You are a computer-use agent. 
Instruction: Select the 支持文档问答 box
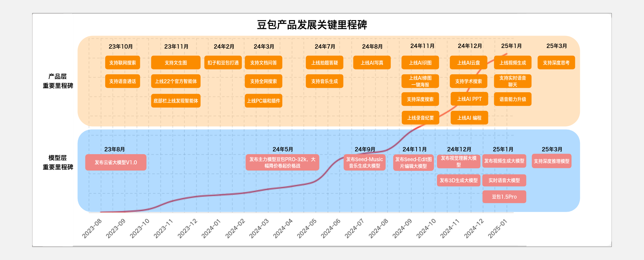[x=263, y=63]
